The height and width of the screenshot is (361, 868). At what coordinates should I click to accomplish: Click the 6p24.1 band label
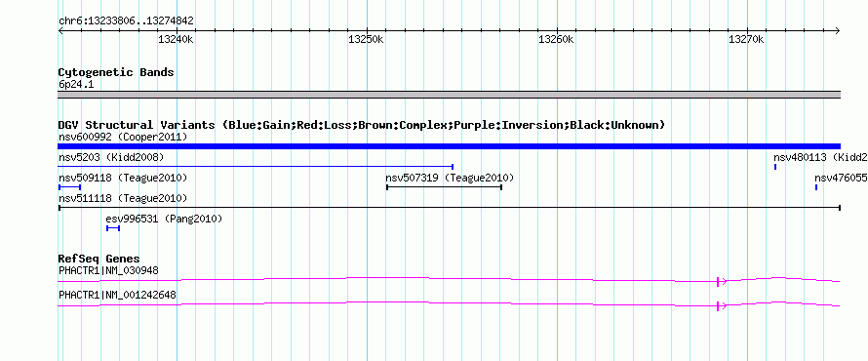pyautogui.click(x=76, y=85)
